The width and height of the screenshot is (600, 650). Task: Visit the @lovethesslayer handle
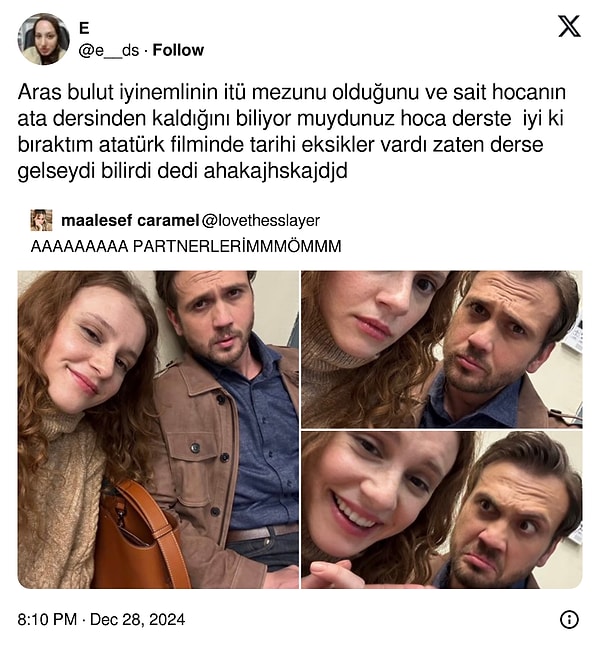tap(261, 221)
